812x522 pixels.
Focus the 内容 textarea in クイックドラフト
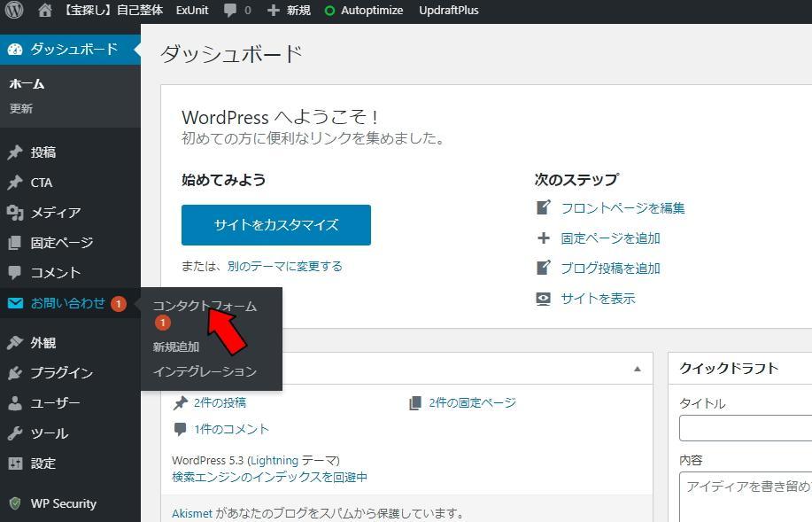coord(746,496)
